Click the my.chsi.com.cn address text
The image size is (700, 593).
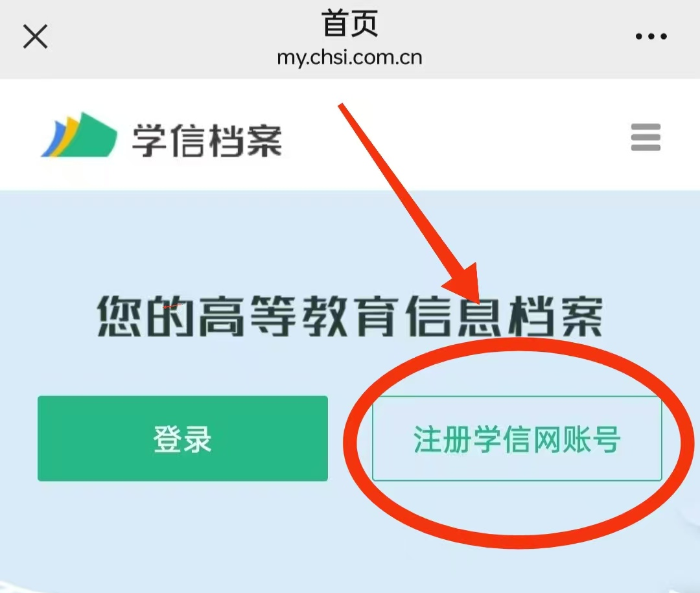click(x=349, y=58)
